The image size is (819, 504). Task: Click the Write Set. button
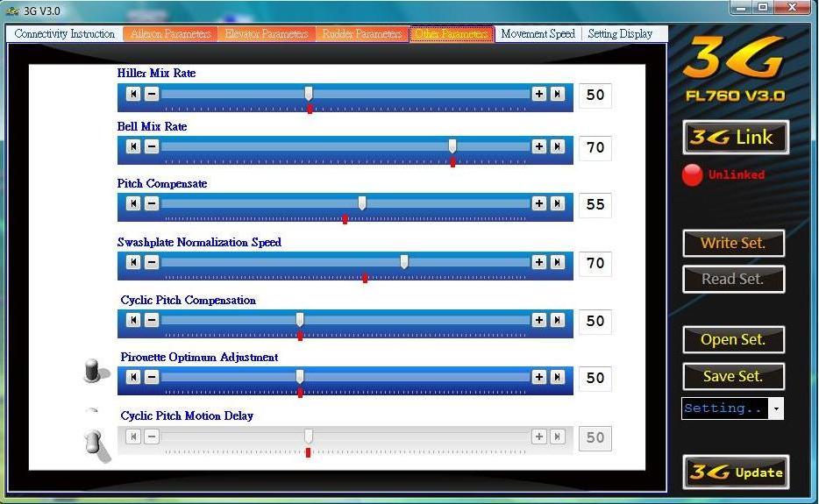733,244
